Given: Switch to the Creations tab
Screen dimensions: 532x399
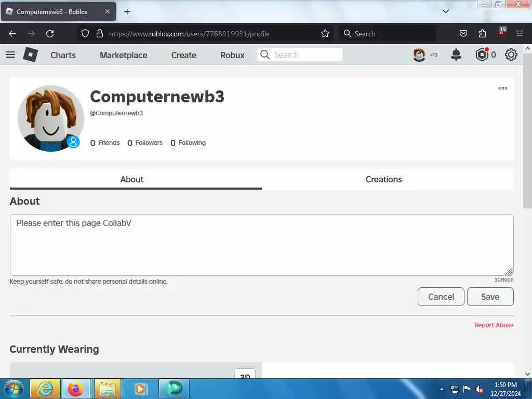Looking at the screenshot, I should (x=384, y=179).
